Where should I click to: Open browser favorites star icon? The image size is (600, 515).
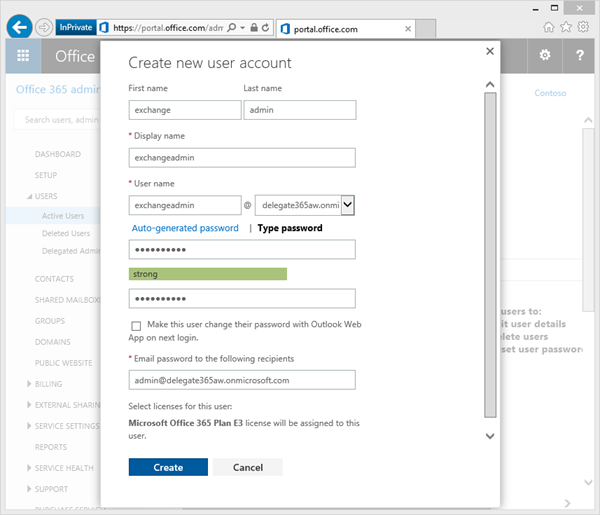[566, 27]
